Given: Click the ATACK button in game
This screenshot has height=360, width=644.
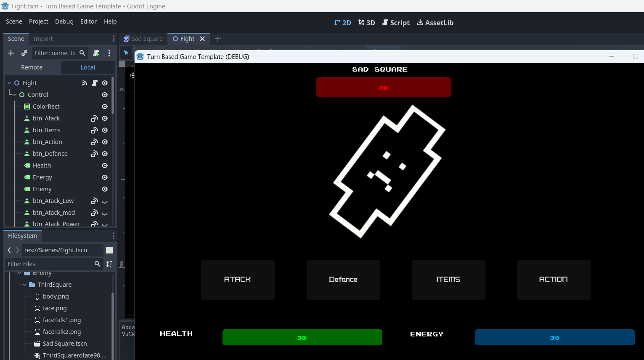Looking at the screenshot, I should pyautogui.click(x=238, y=280).
